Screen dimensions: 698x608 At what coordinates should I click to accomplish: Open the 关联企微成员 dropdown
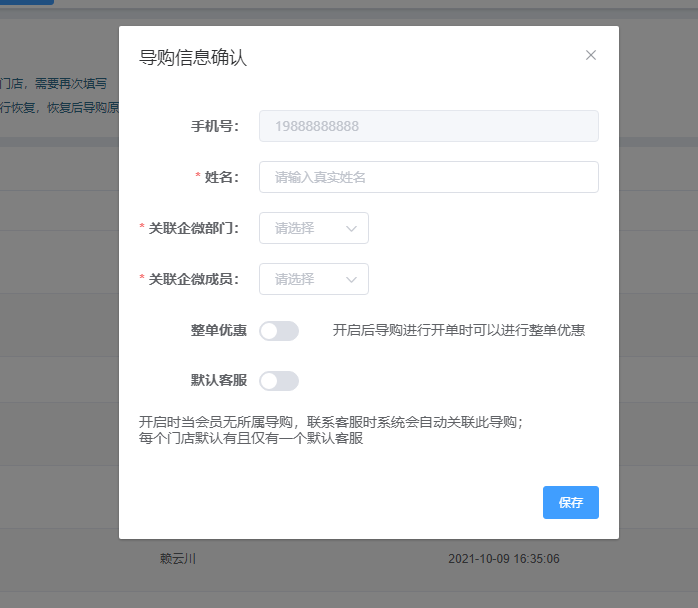[x=314, y=279]
